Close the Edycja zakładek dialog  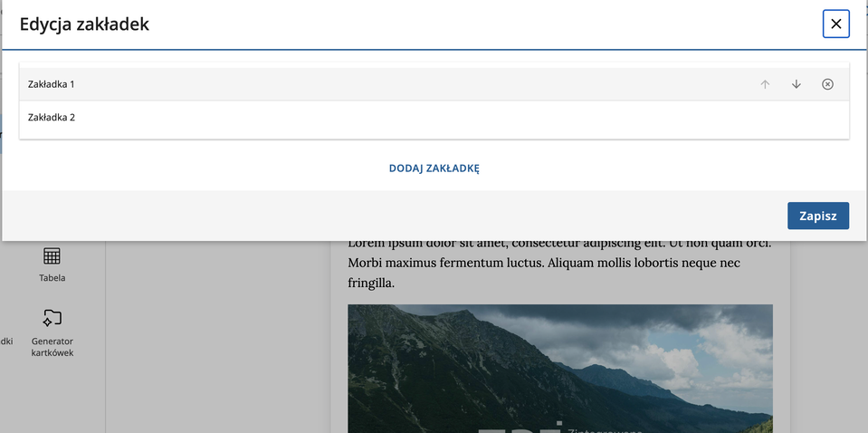pyautogui.click(x=835, y=24)
